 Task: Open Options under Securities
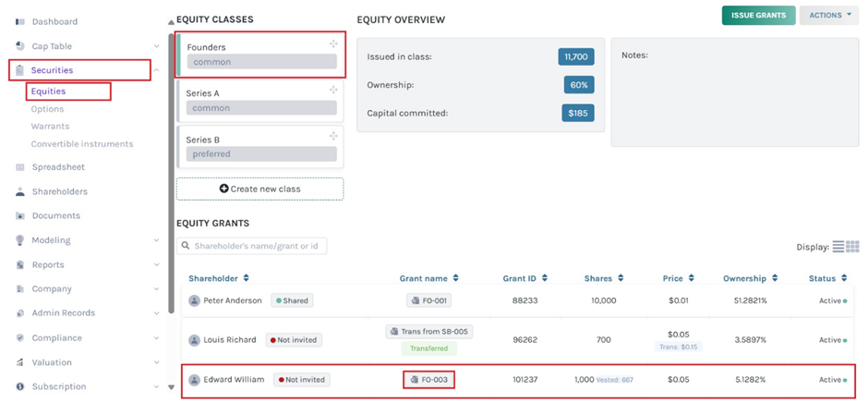[47, 109]
